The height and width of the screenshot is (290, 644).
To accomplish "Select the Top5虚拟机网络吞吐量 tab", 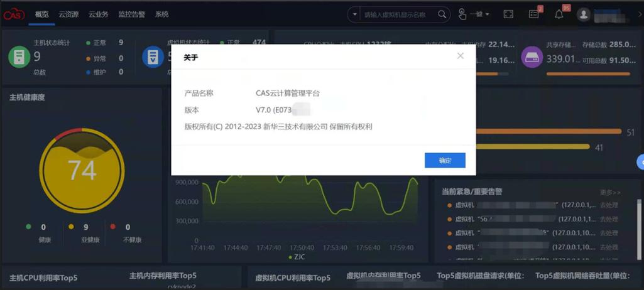I will click(x=582, y=275).
